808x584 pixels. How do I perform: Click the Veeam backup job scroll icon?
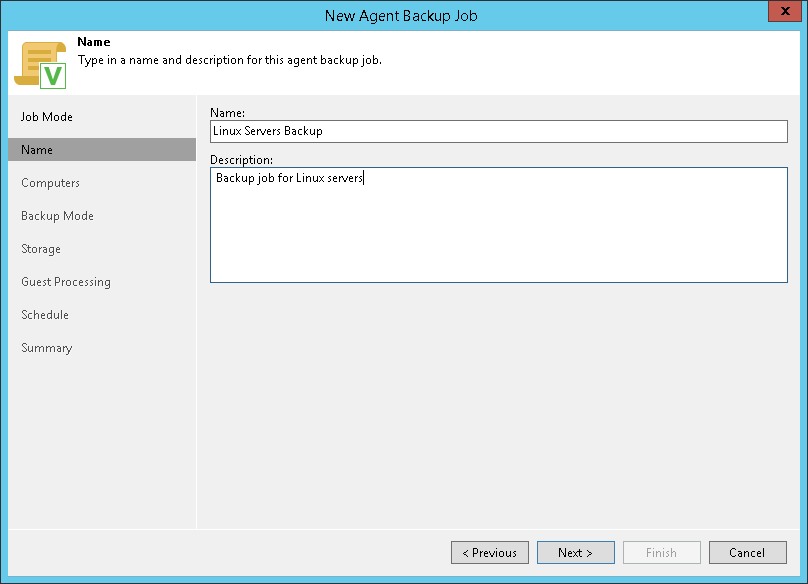(40, 63)
